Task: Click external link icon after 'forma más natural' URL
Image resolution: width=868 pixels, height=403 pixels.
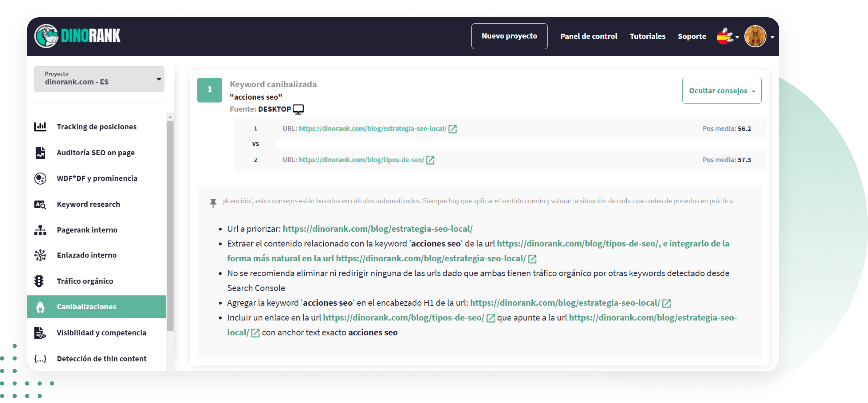Action: (x=532, y=259)
